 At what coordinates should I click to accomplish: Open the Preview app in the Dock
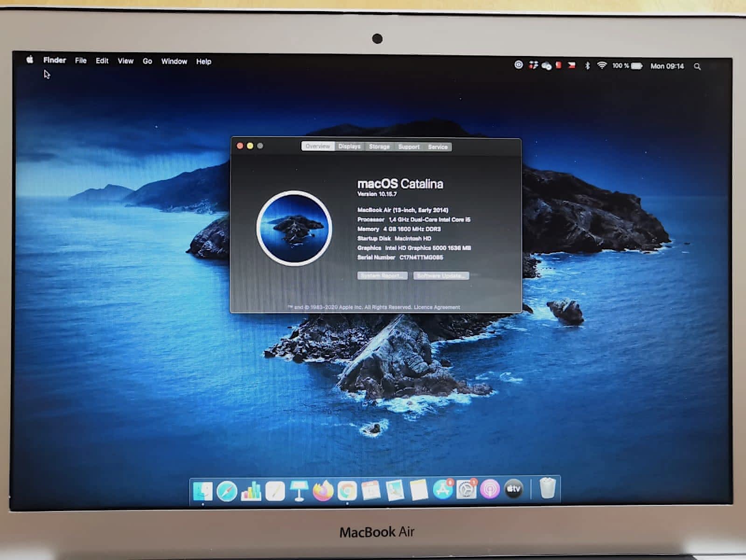(x=395, y=490)
